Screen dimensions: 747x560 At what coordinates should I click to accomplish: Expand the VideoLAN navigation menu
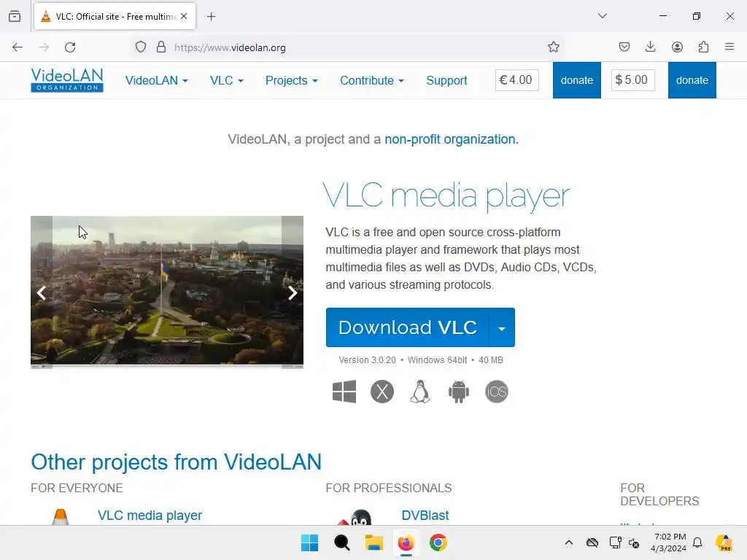[157, 80]
